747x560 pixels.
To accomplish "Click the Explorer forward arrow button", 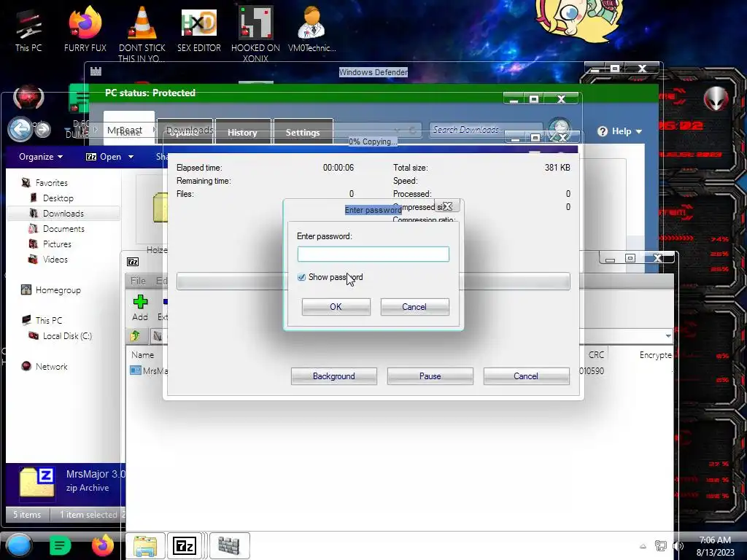I will coord(43,129).
